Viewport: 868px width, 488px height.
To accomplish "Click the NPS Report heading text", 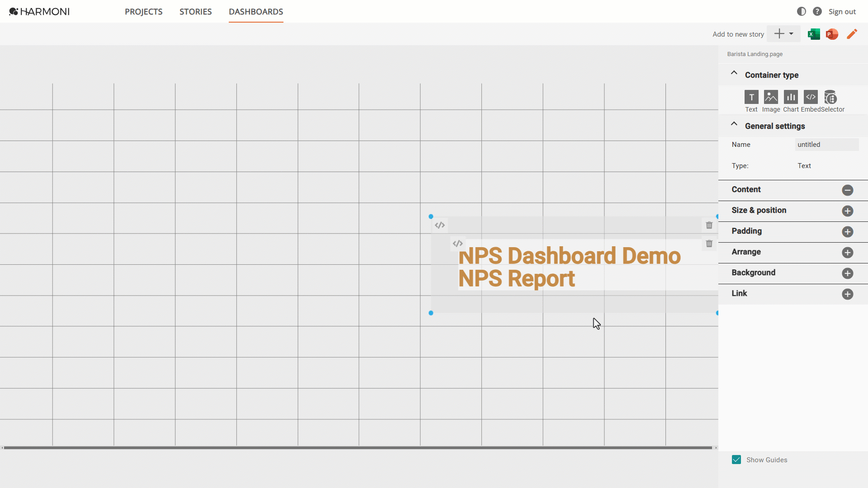I will point(517,279).
